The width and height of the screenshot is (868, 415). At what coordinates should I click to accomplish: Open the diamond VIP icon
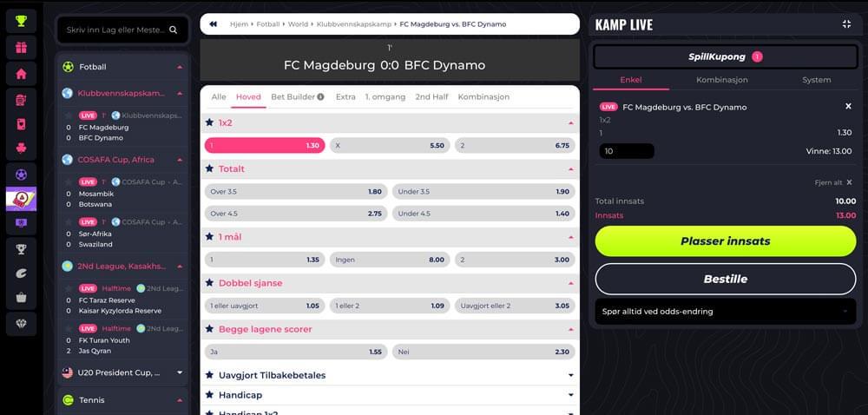point(21,324)
